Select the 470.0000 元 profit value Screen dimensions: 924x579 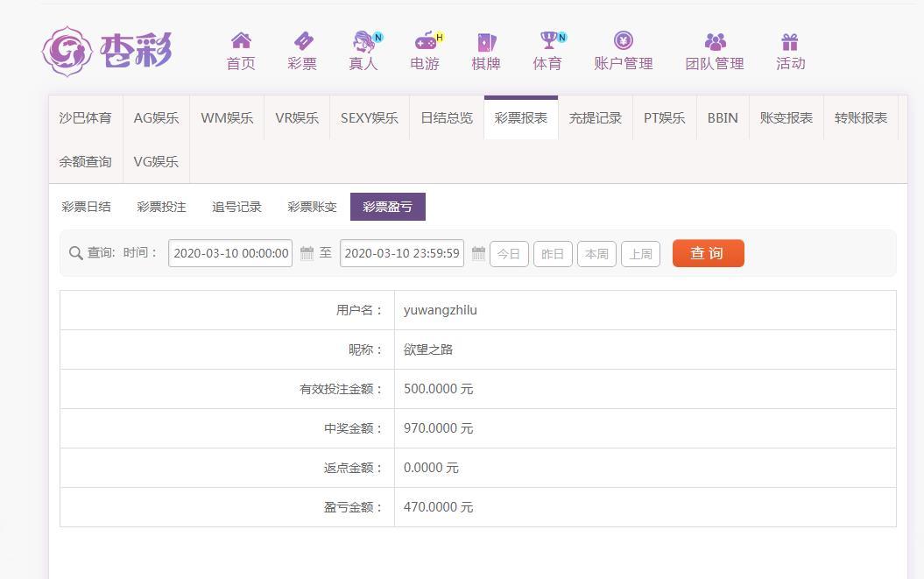439,507
